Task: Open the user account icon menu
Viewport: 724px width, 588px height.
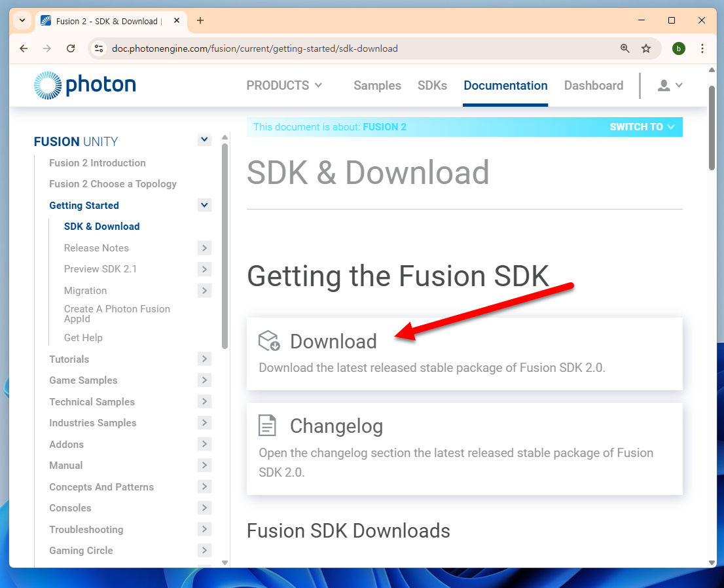Action: (x=670, y=86)
